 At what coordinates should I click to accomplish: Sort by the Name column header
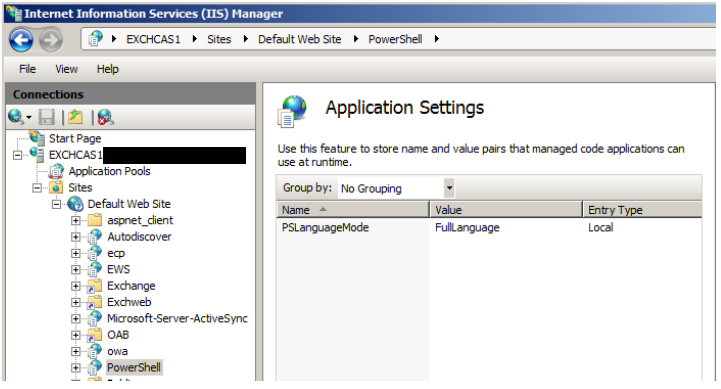click(353, 210)
